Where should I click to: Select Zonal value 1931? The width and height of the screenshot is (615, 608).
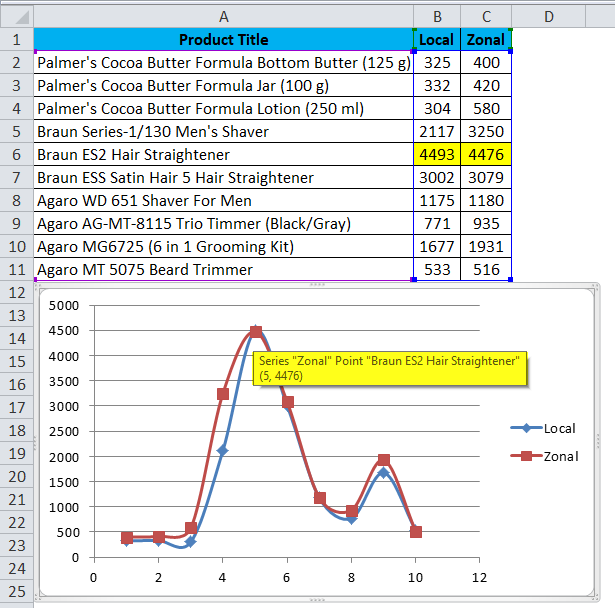[486, 246]
